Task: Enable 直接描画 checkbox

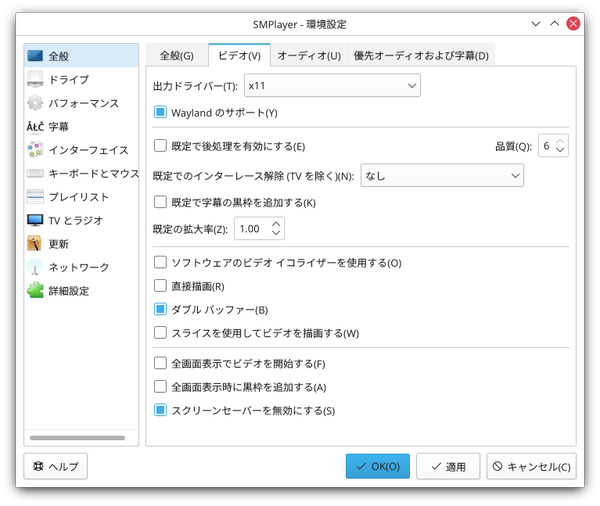Action: (x=160, y=286)
